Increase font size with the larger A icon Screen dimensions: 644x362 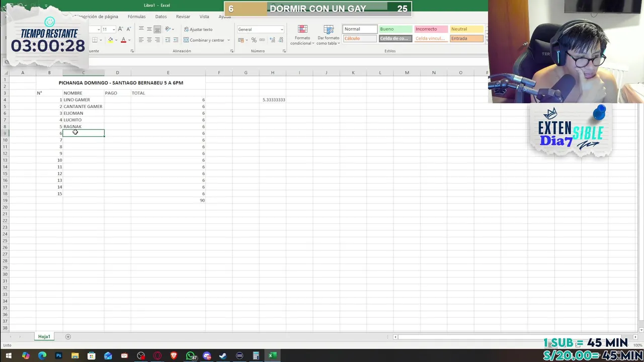pos(120,29)
